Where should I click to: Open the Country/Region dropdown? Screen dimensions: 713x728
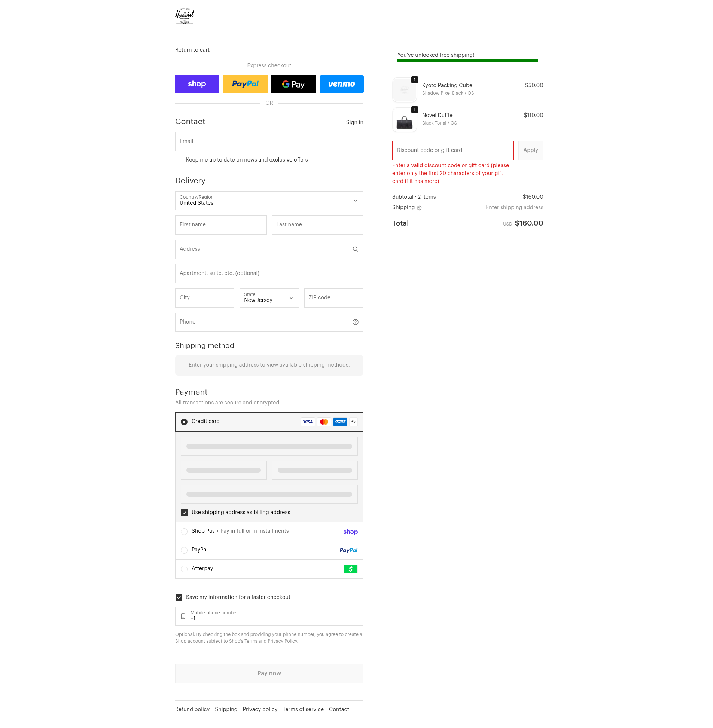point(269,201)
